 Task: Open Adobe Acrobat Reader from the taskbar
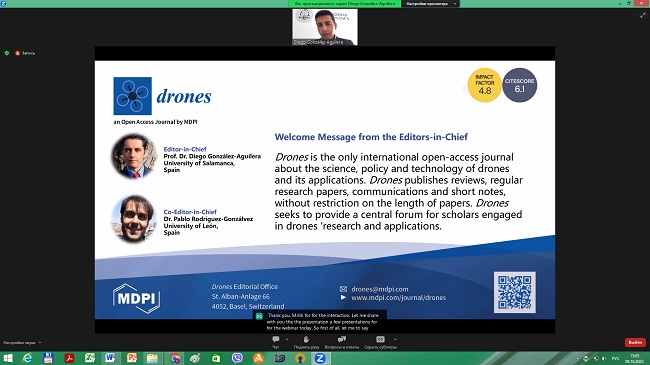[69, 358]
